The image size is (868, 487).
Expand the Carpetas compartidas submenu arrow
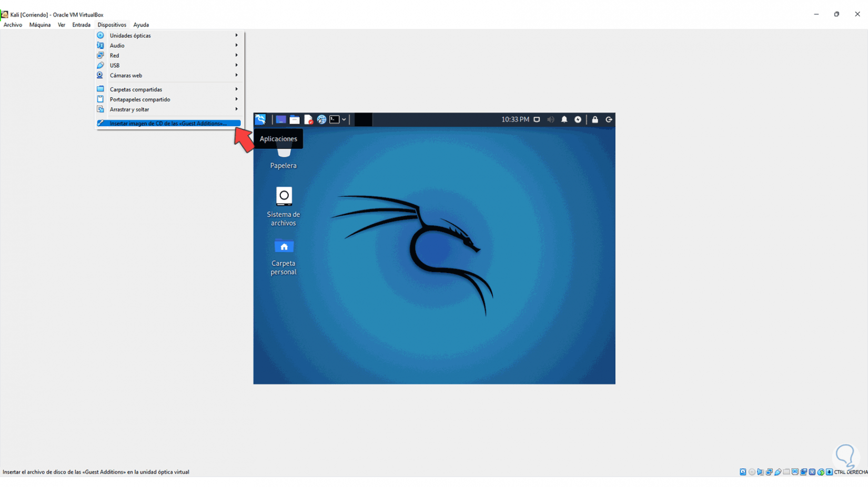[x=237, y=89]
